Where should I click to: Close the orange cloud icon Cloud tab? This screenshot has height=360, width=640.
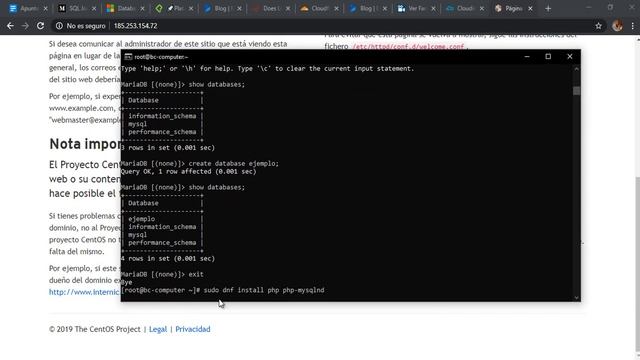[x=336, y=9]
